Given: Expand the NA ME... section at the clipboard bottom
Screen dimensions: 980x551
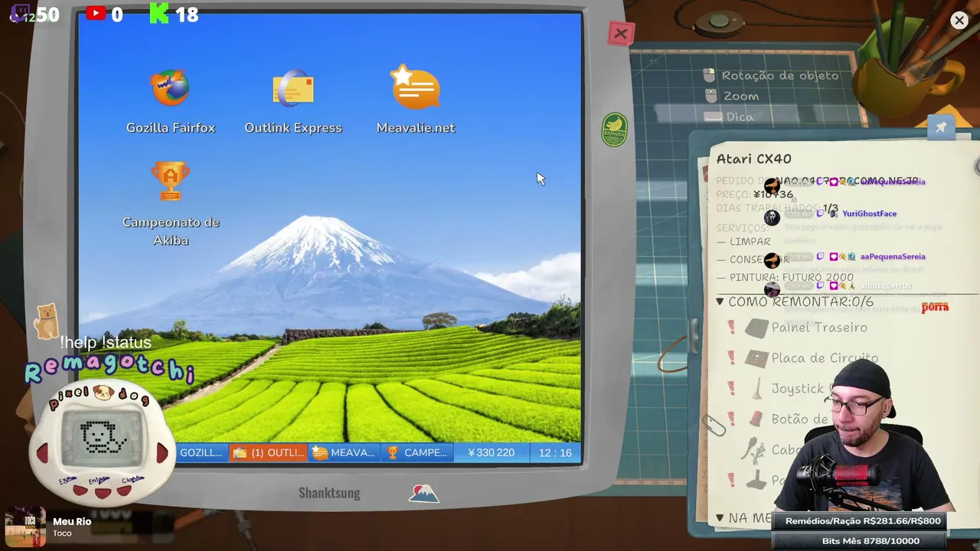Looking at the screenshot, I should coord(720,518).
